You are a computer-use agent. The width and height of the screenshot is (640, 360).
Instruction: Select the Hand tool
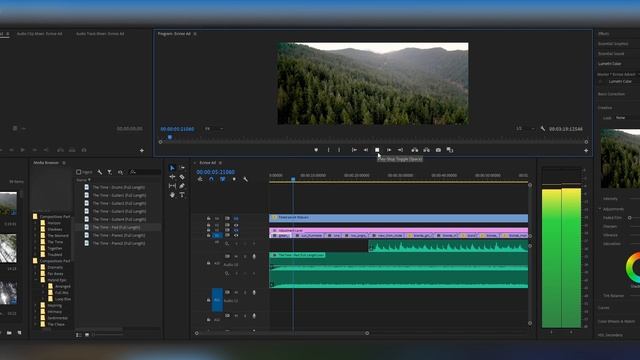coord(172,195)
